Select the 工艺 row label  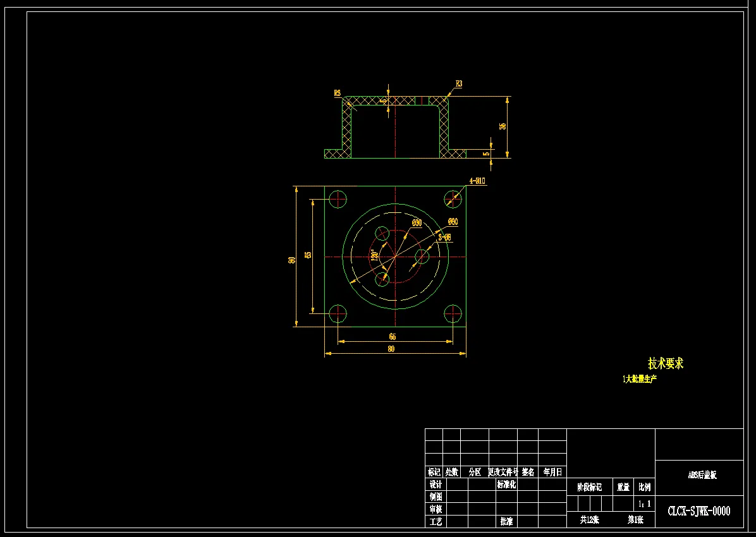[436, 522]
